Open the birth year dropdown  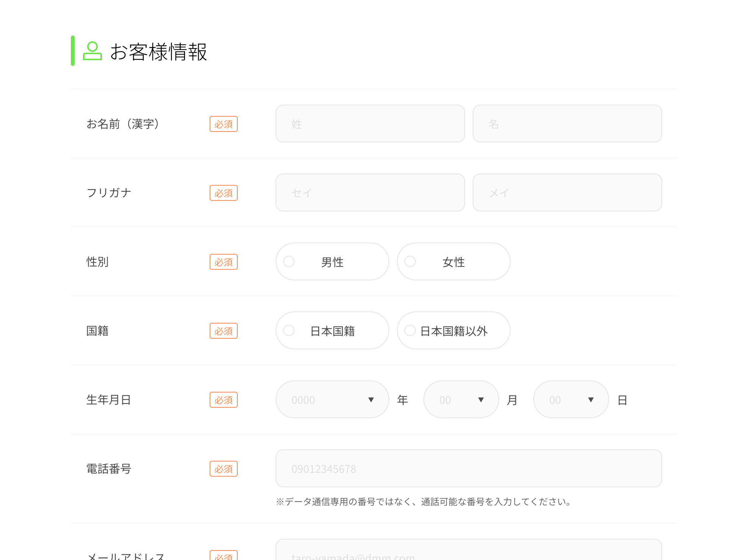332,399
